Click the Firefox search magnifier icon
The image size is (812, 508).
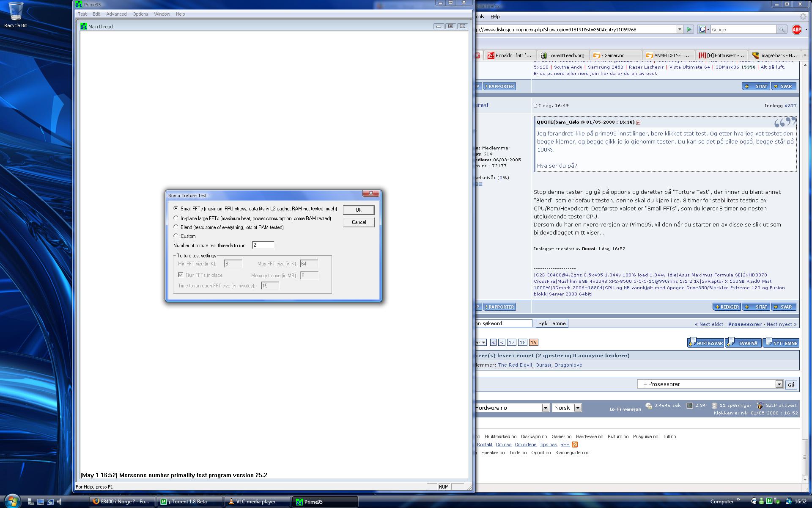pyautogui.click(x=782, y=29)
